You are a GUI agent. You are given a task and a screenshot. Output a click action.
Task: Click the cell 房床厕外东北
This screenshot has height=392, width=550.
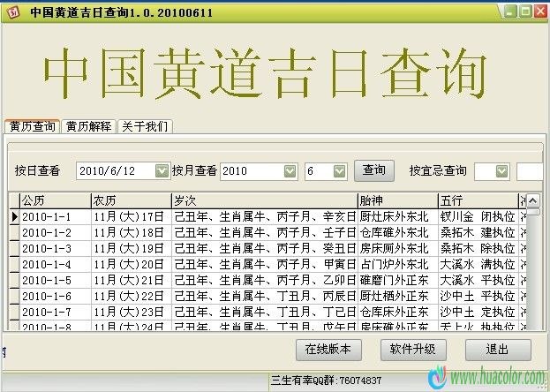pyautogui.click(x=398, y=248)
